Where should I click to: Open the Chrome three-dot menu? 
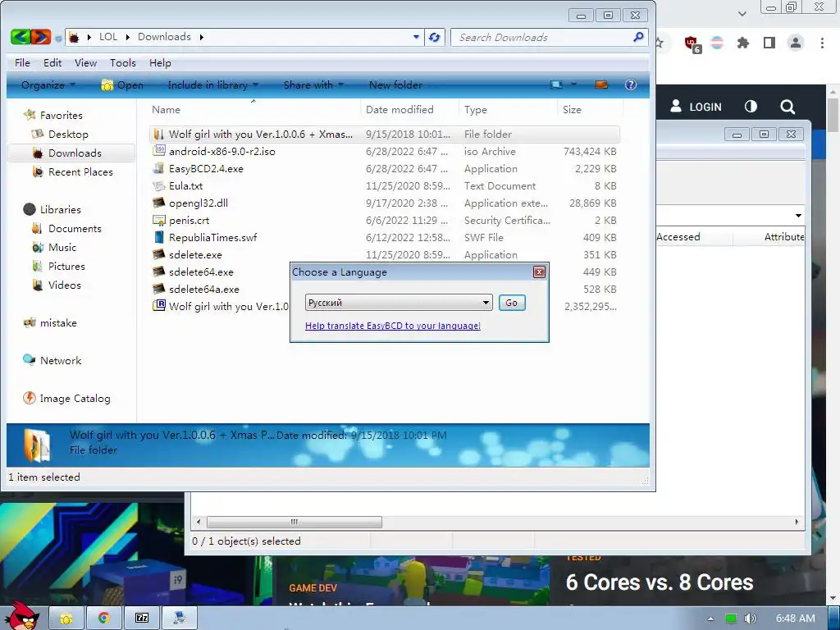point(822,43)
